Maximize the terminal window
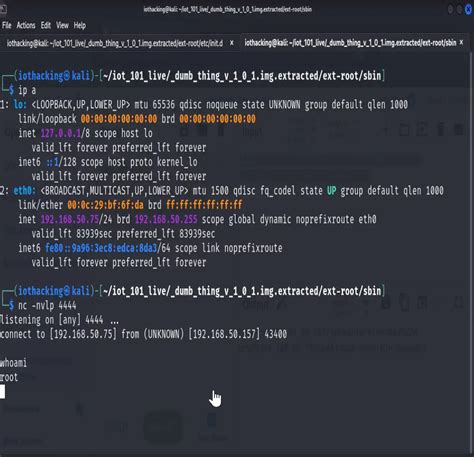This screenshot has height=457, width=474. point(459,10)
